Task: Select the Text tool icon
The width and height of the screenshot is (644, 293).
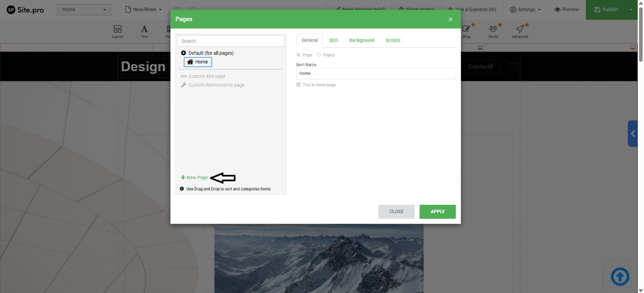Action: 144,30
